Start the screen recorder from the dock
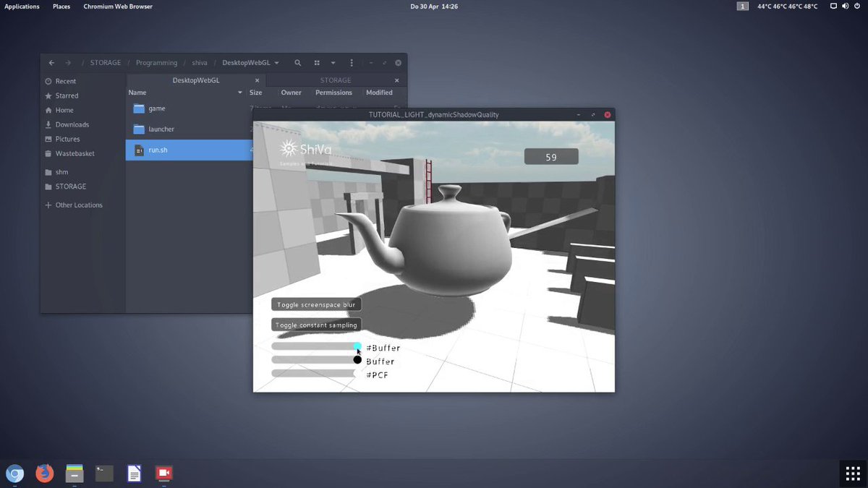 coord(163,474)
